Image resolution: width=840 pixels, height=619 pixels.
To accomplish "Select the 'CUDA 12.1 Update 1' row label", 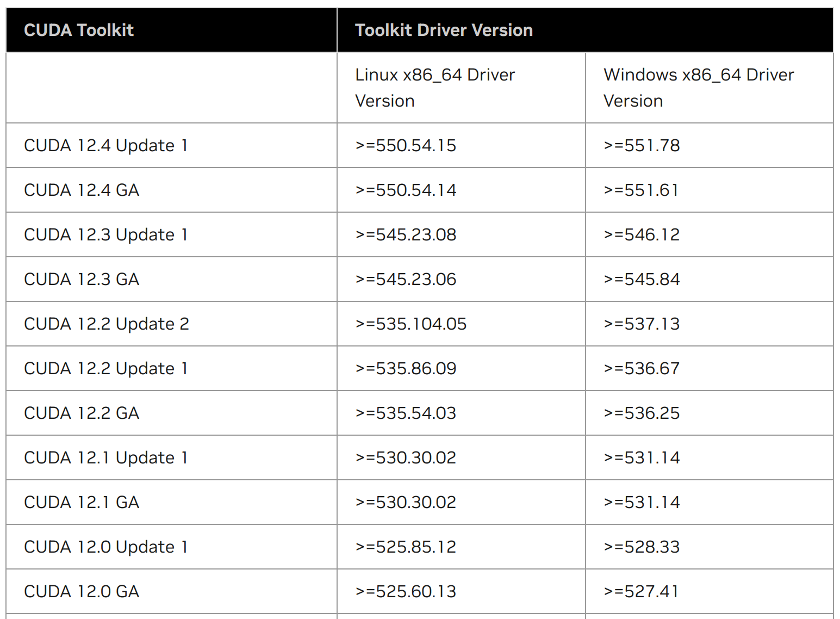I will point(106,457).
